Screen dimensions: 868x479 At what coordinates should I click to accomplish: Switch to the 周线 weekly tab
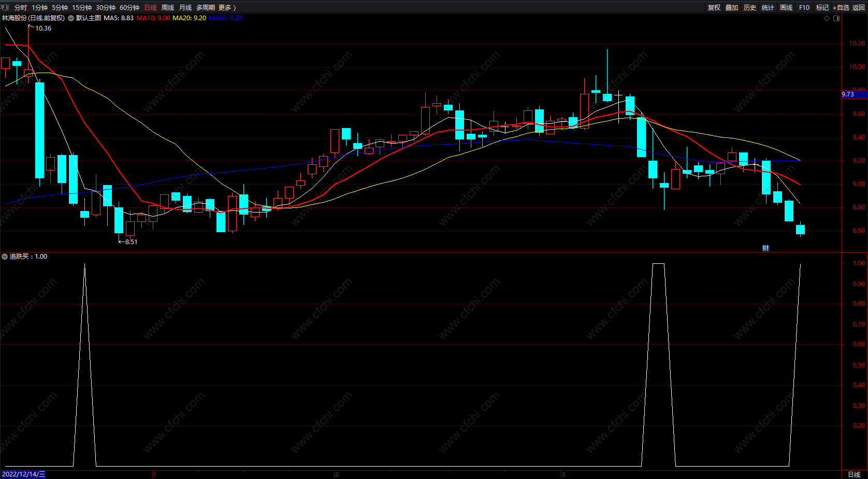pyautogui.click(x=168, y=7)
